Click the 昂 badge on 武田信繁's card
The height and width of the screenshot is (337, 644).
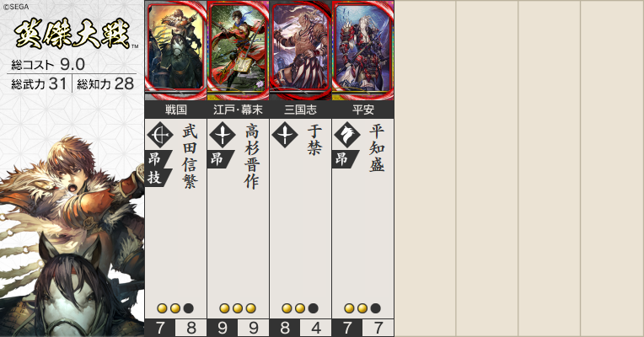coord(158,159)
